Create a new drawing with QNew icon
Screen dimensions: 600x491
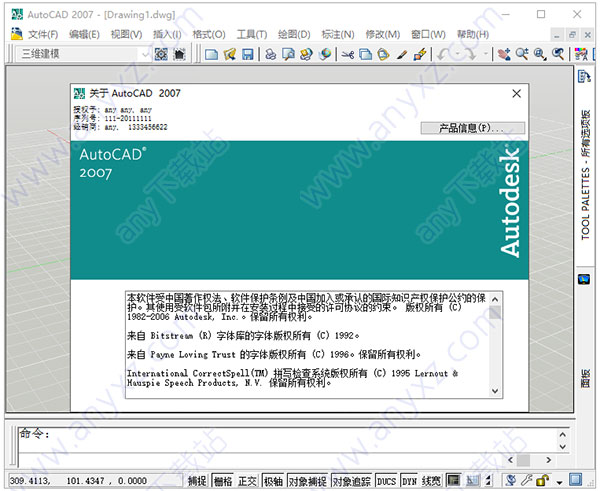point(211,54)
